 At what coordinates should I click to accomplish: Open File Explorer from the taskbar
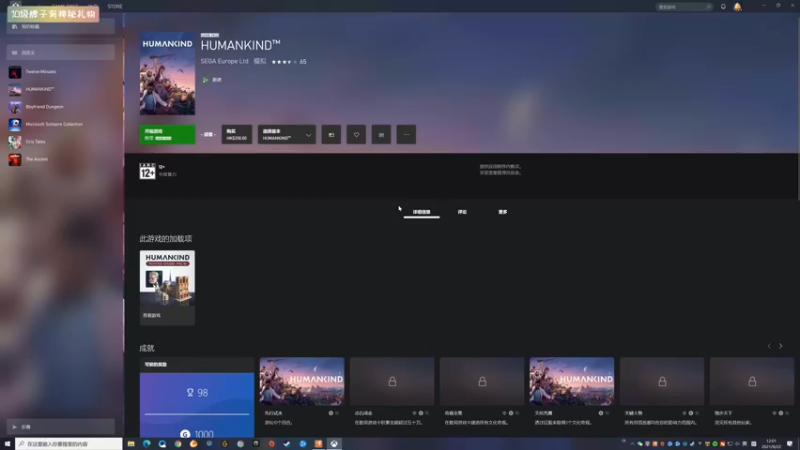(x=131, y=444)
